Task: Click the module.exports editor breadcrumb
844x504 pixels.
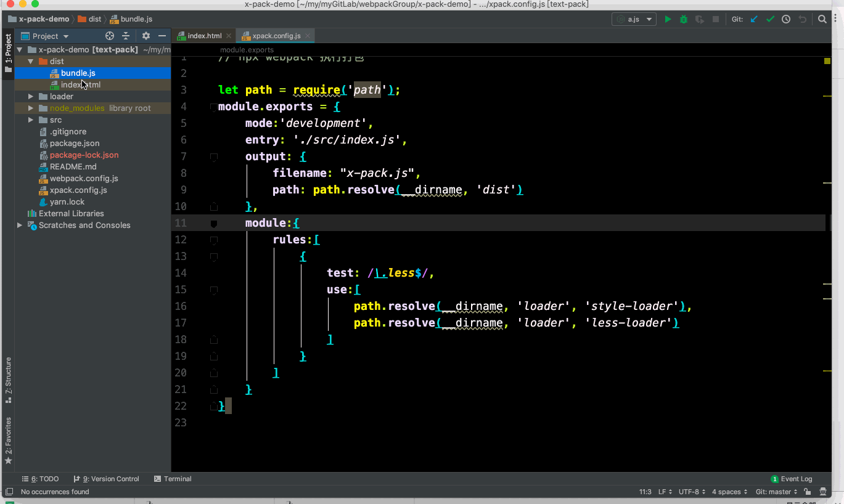Action: (x=247, y=50)
